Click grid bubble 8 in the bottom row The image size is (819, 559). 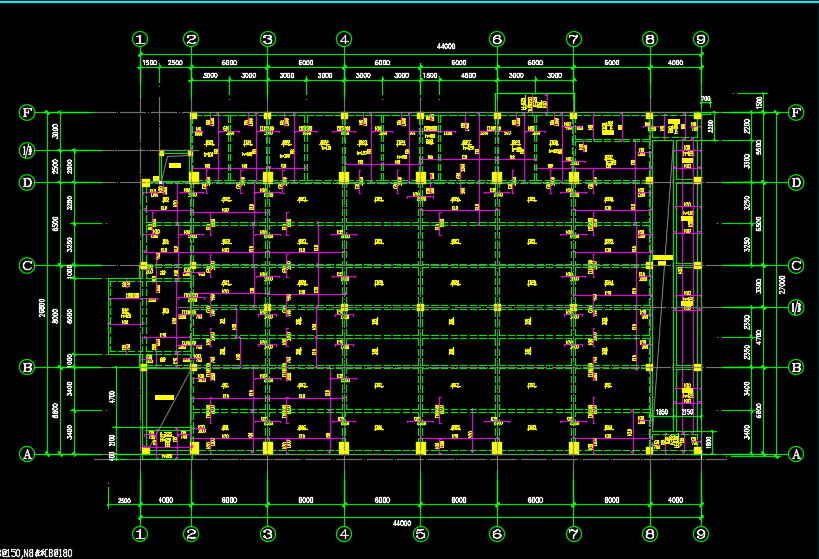click(650, 534)
